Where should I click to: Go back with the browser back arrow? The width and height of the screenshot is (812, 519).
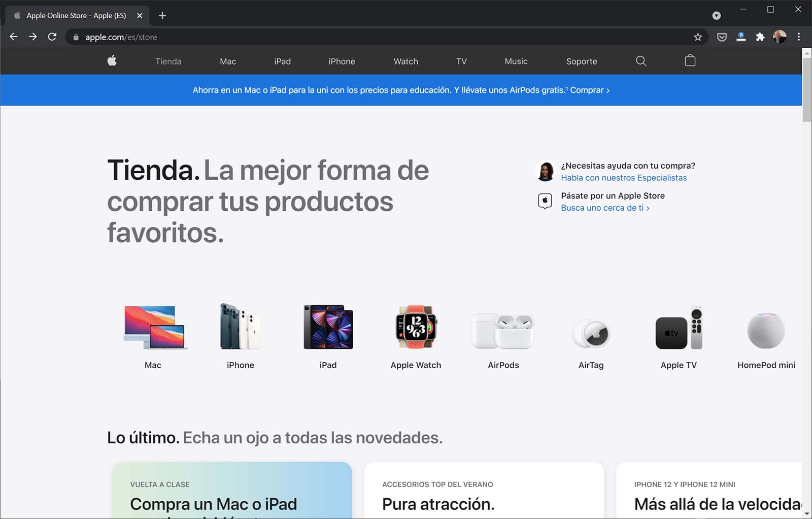[14, 37]
